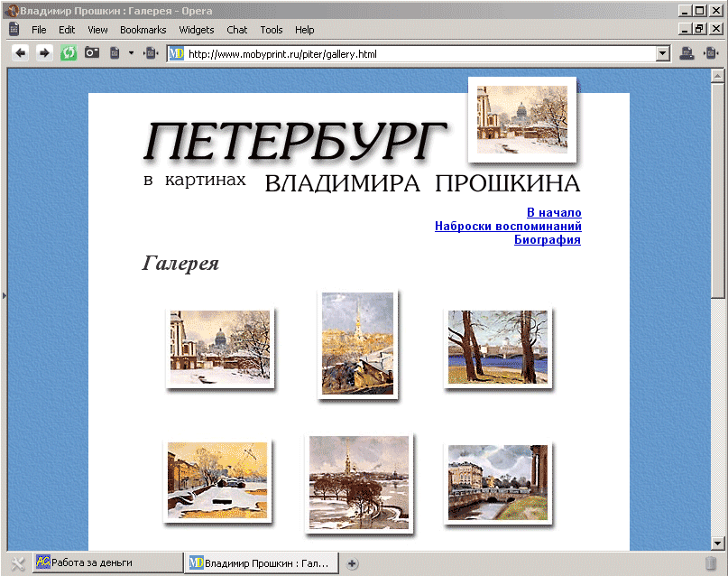Go back with the left arrow button
This screenshot has height=576, width=728.
tap(20, 53)
